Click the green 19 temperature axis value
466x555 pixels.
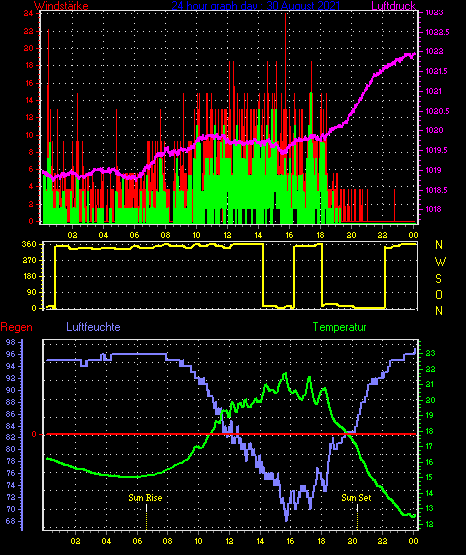429,415
